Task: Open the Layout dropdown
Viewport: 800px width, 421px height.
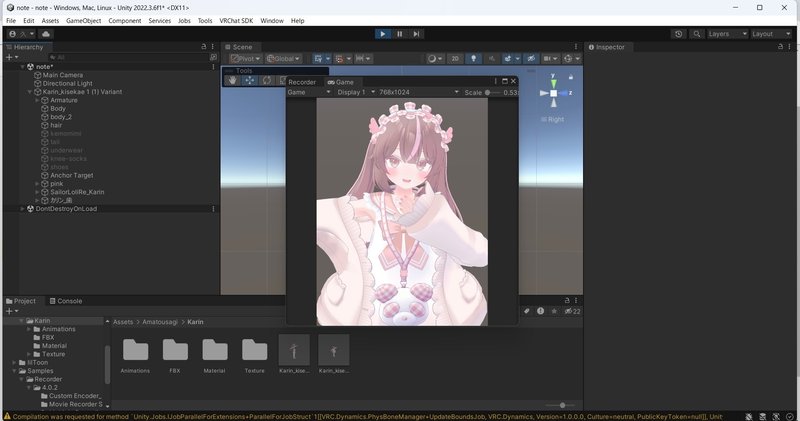Action: point(771,34)
